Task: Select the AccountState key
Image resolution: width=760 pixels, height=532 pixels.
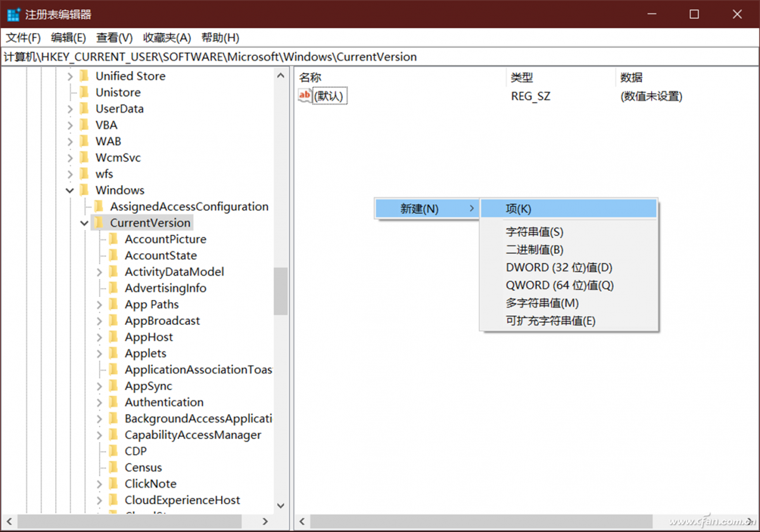Action: 161,256
